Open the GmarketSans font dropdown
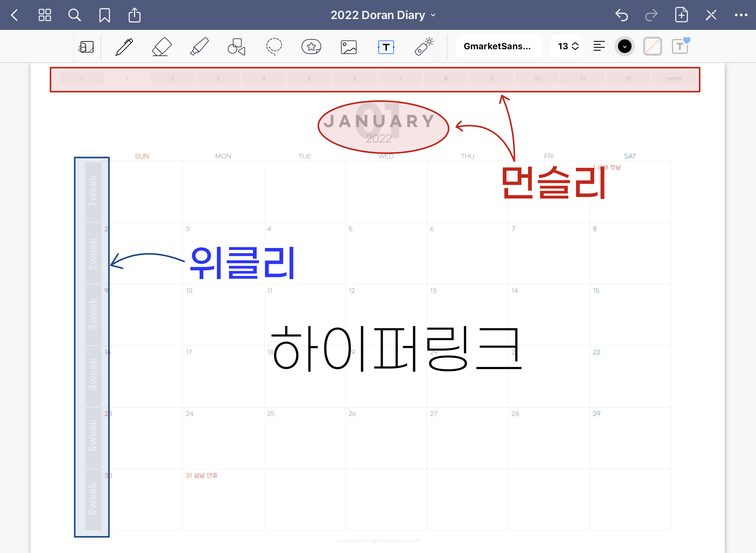This screenshot has width=756, height=553. tap(498, 46)
